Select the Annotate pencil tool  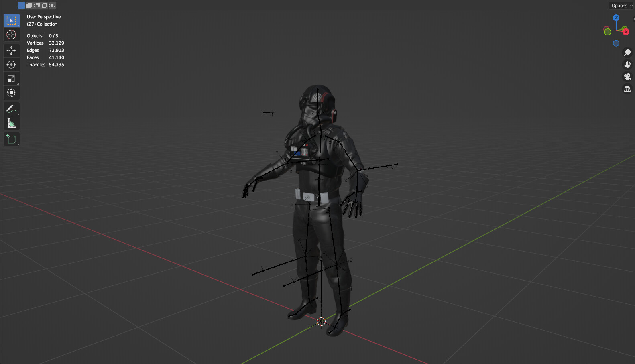(x=11, y=109)
